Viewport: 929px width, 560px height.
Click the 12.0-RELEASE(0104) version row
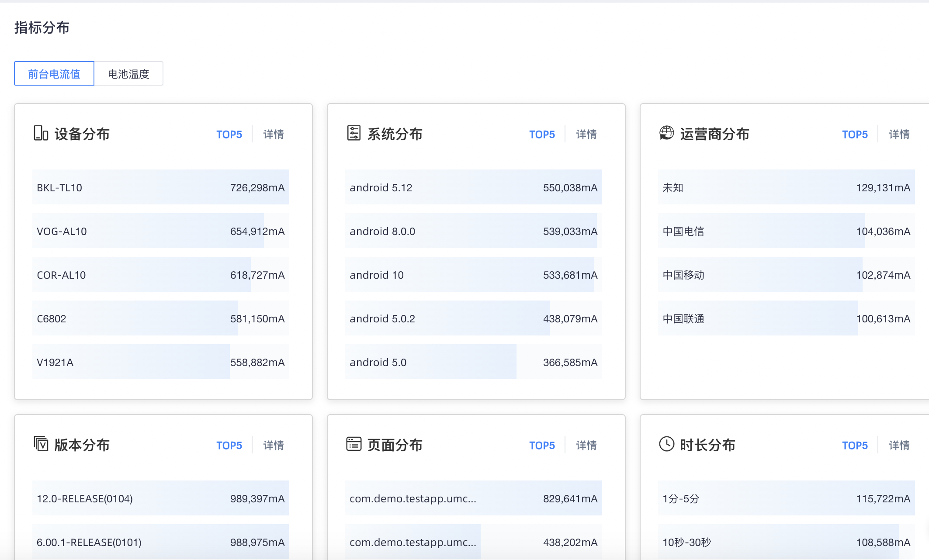[161, 498]
